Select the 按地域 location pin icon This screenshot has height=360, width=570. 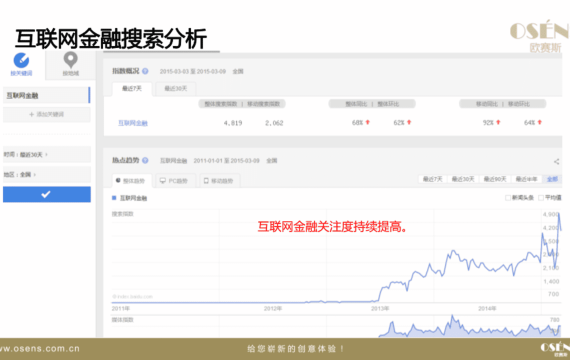coord(71,60)
